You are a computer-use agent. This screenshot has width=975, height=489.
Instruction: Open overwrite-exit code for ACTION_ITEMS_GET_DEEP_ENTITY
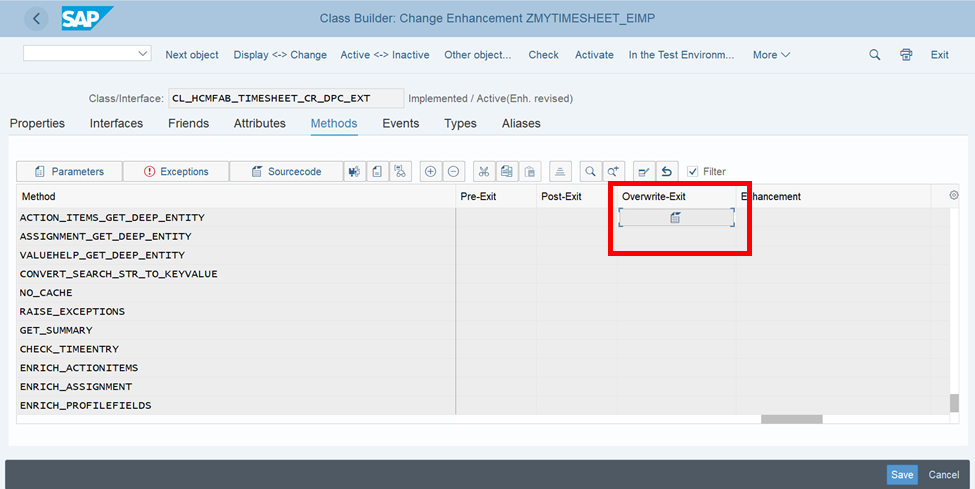[x=676, y=218]
